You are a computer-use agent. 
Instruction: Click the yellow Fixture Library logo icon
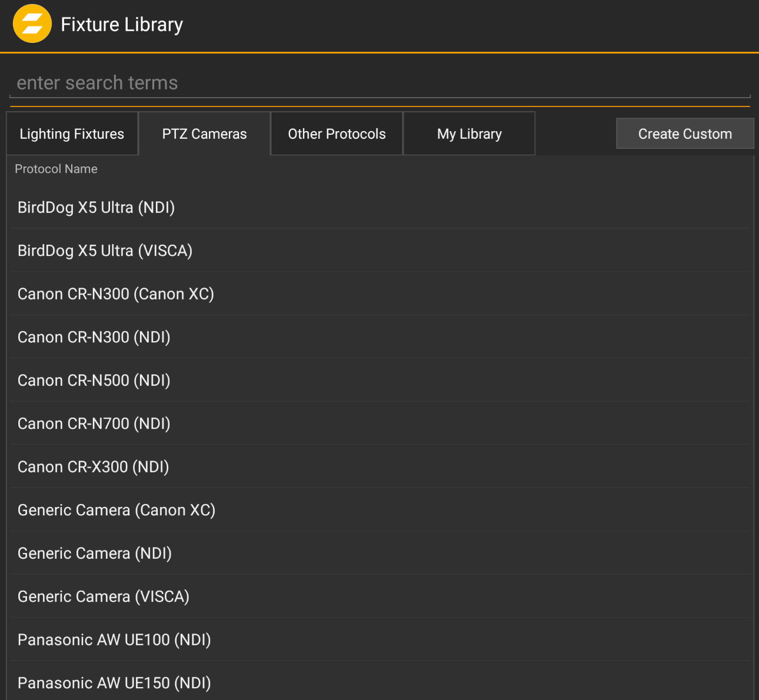click(32, 24)
